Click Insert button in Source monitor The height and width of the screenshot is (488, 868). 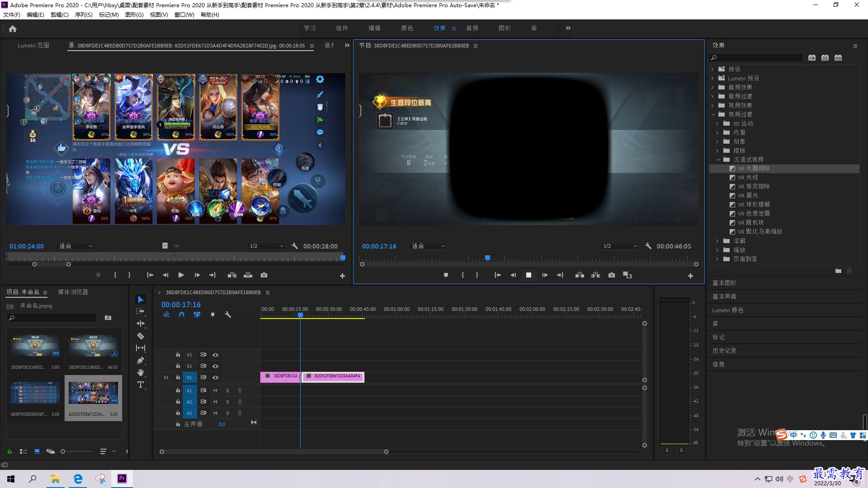232,275
